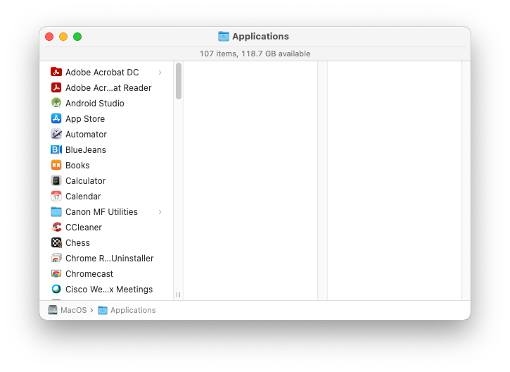
Task: Select 'Android Studio' name
Action: point(95,103)
